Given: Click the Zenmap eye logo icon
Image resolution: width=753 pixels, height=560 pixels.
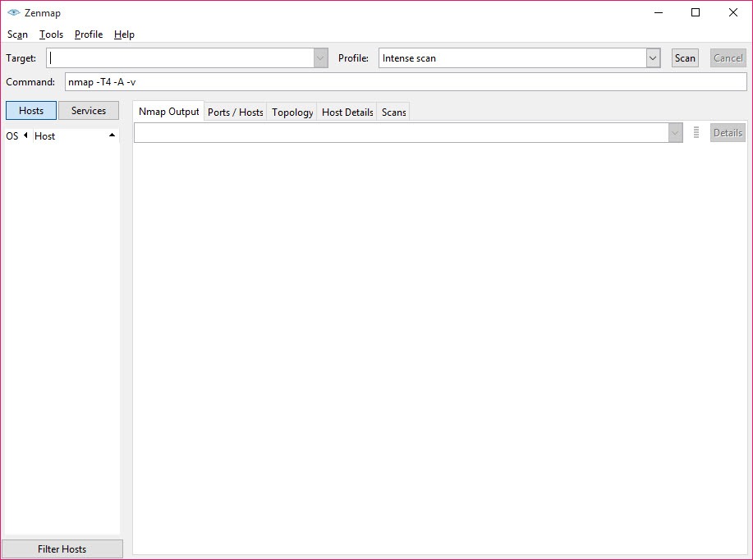Looking at the screenshot, I should tap(14, 12).
